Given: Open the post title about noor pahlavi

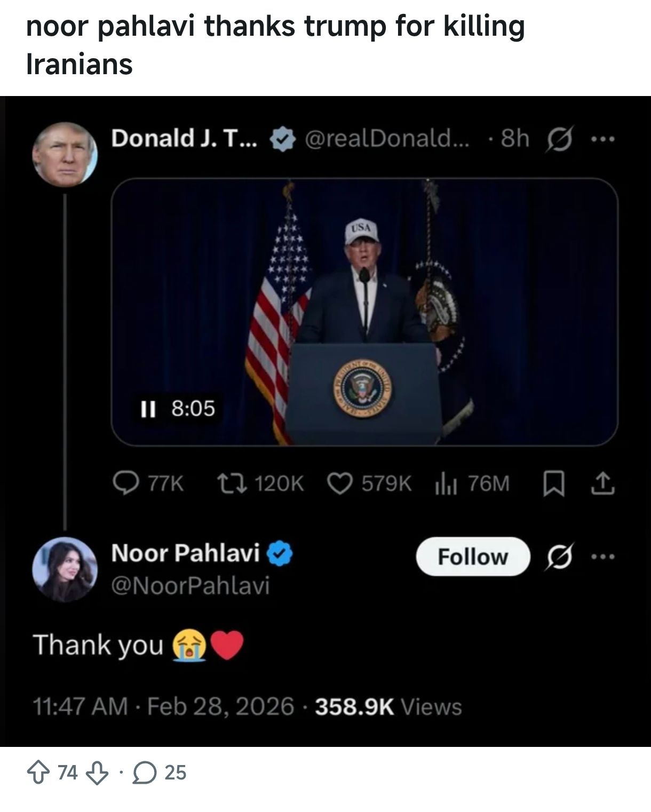Looking at the screenshot, I should (x=275, y=45).
